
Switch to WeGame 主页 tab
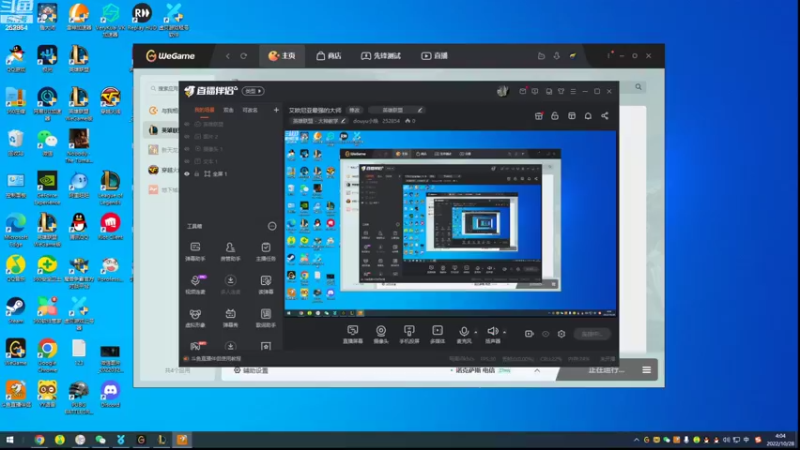(282, 56)
